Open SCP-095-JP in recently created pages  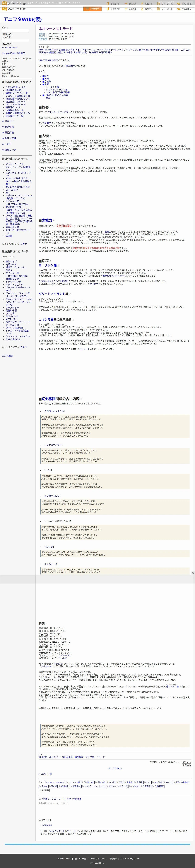point(12,190)
